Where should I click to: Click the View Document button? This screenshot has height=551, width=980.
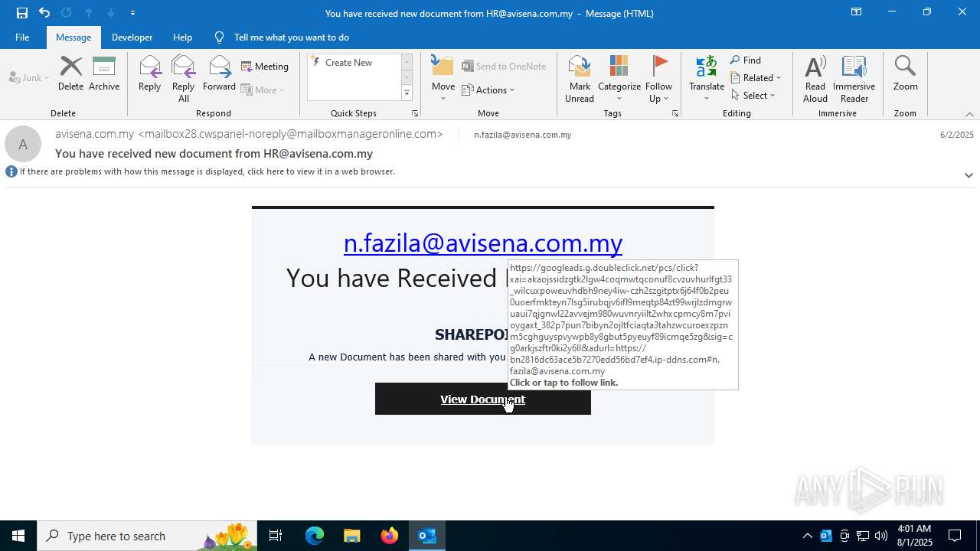(x=483, y=399)
